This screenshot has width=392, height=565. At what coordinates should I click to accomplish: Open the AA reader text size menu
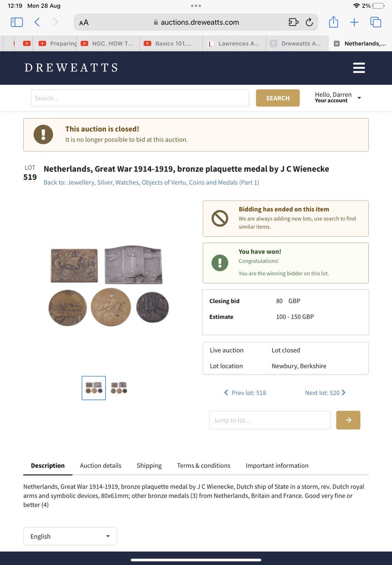[x=84, y=22]
